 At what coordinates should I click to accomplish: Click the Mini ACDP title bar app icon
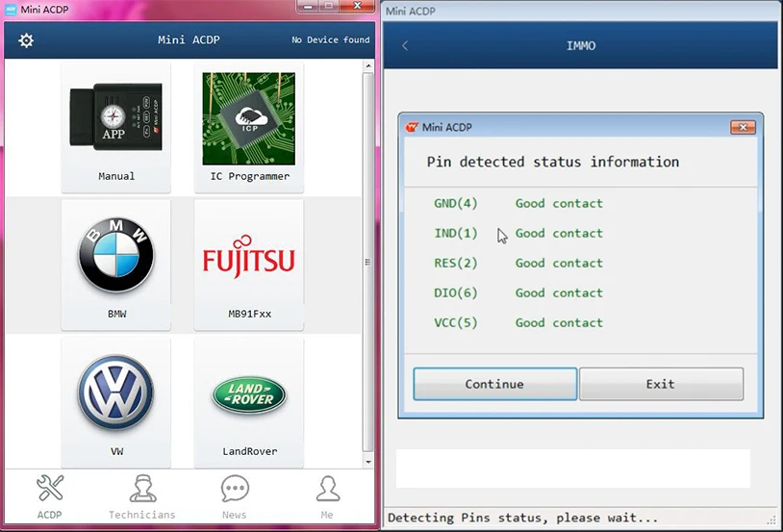11,10
